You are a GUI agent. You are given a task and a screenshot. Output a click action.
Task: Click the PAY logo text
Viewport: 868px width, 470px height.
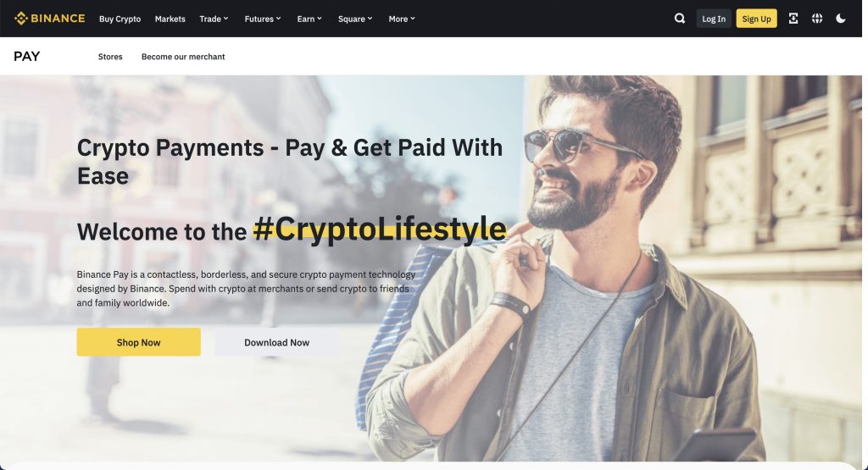[26, 57]
